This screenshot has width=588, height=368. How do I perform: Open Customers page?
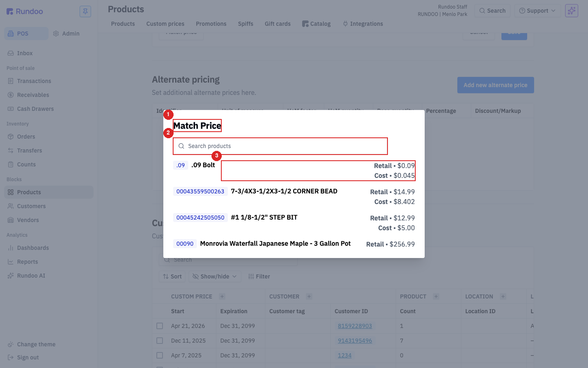pos(49,206)
